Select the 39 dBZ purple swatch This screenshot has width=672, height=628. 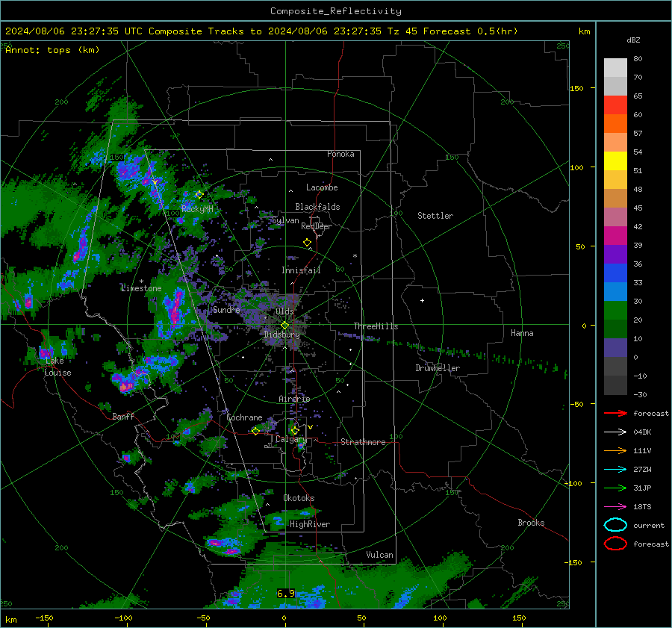pyautogui.click(x=615, y=255)
